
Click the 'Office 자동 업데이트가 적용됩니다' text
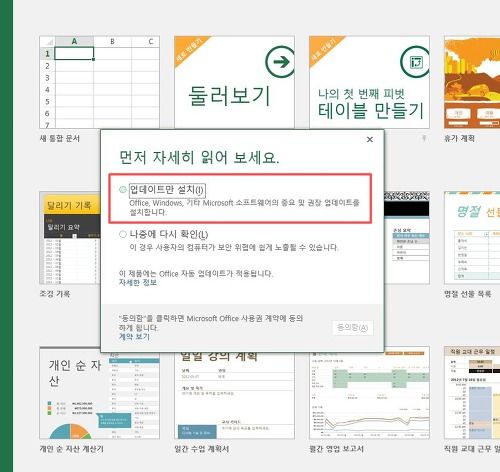point(196,274)
